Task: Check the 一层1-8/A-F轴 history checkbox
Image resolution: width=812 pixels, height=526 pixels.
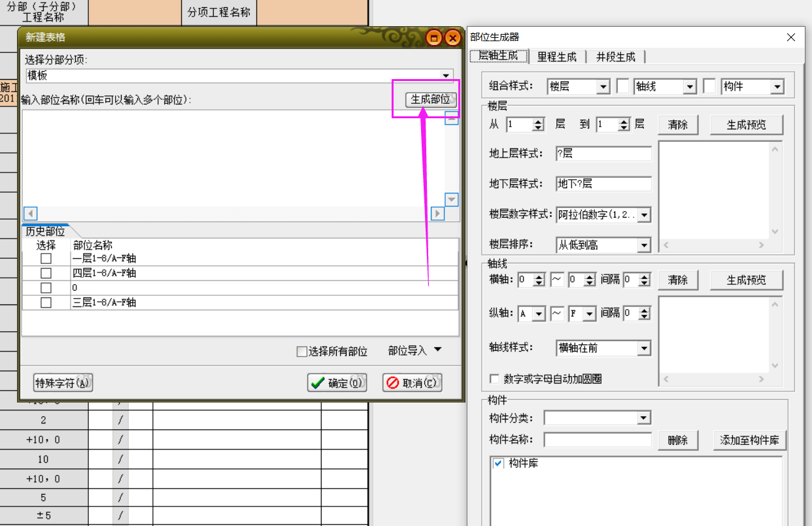Action: 46,259
